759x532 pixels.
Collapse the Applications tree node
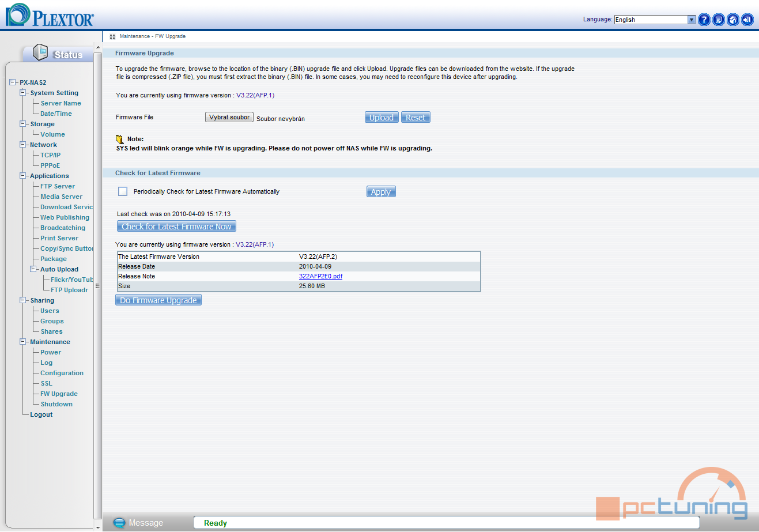click(x=24, y=176)
